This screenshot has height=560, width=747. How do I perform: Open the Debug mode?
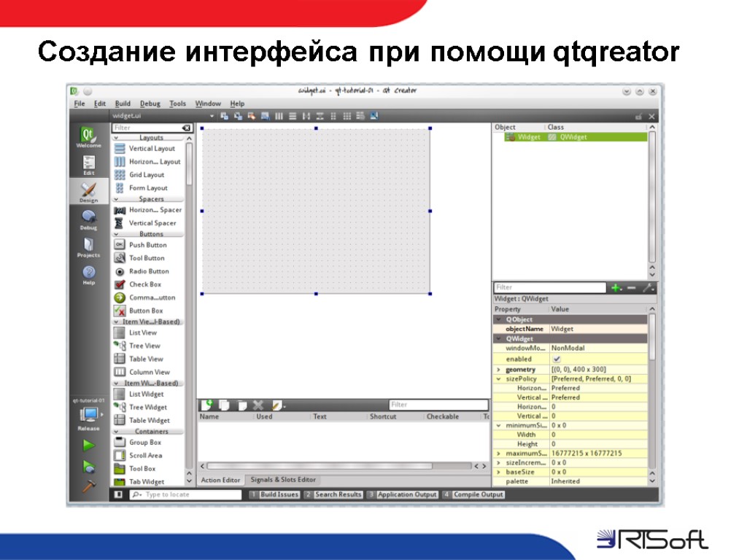click(88, 220)
